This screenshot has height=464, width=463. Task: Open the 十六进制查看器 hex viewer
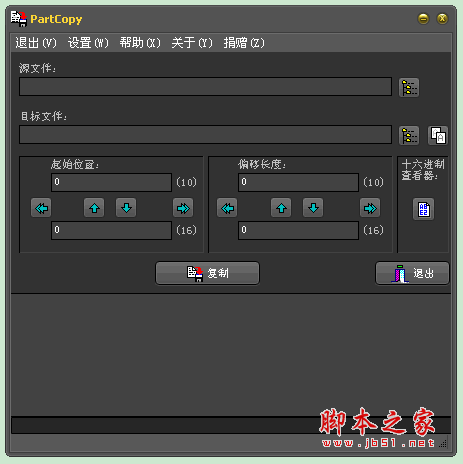pyautogui.click(x=423, y=209)
